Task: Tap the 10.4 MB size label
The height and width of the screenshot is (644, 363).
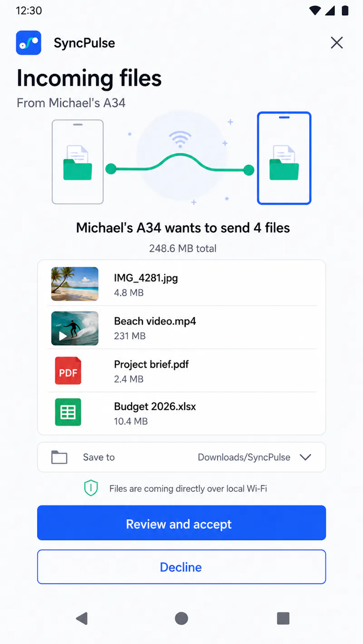Action: [x=131, y=421]
